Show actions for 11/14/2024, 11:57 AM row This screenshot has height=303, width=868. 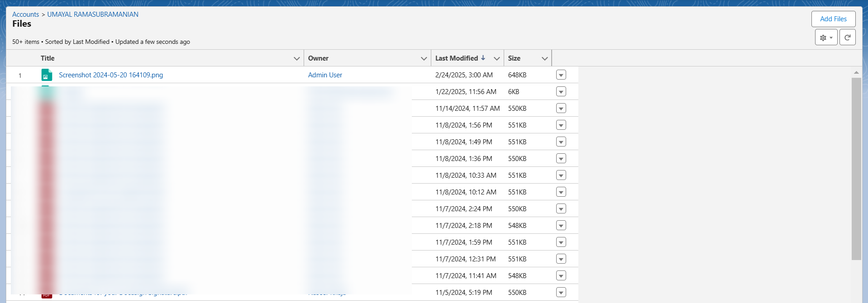click(561, 109)
